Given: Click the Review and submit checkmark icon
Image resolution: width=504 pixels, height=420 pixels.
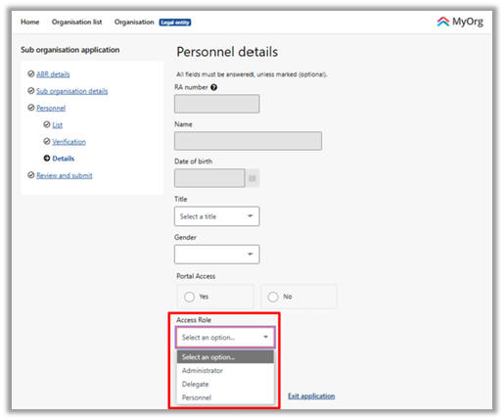Looking at the screenshot, I should 31,175.
